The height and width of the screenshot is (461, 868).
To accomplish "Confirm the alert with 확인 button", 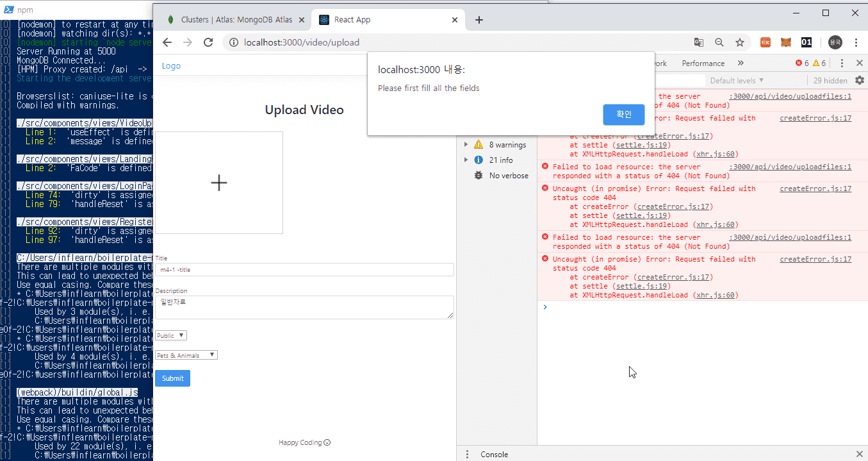I will [624, 114].
